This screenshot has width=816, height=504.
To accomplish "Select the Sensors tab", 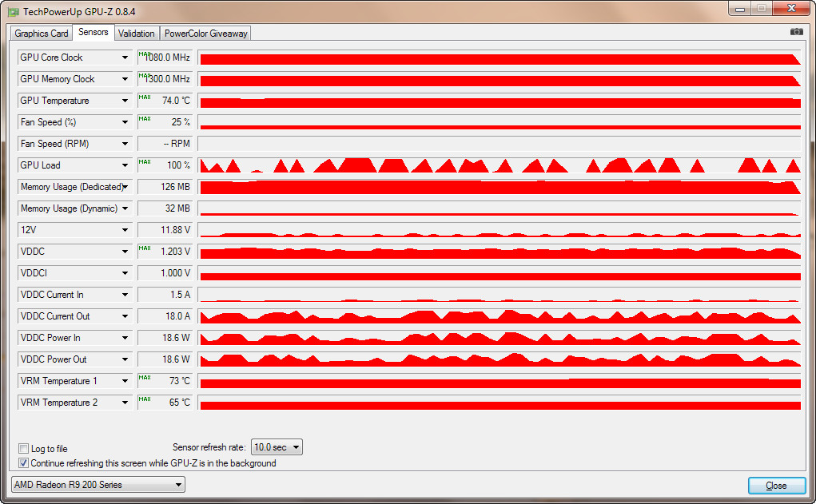I will pos(94,32).
